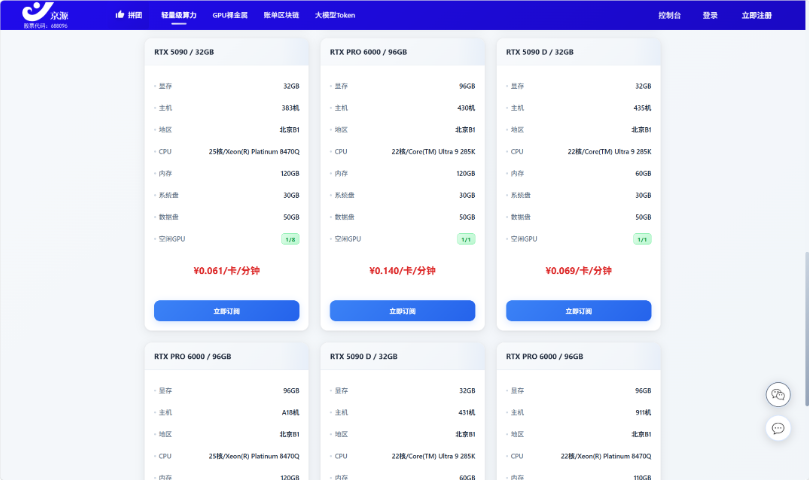Subscribe to RTX 5090 D ¥0.069 card
The height and width of the screenshot is (480, 809).
coord(578,311)
